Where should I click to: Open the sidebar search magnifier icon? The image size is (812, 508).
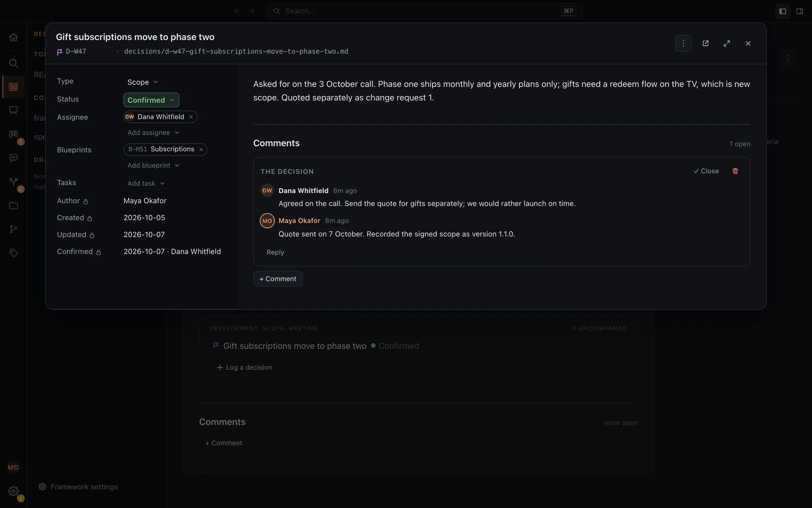coord(13,63)
